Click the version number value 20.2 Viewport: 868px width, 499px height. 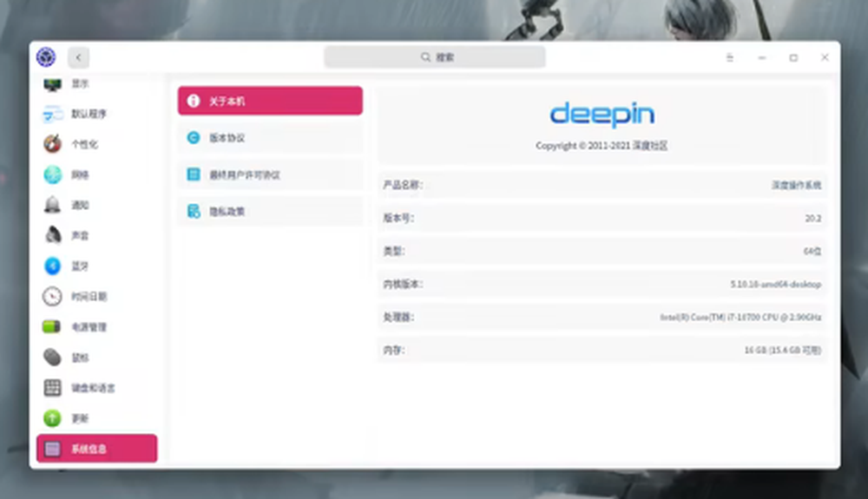click(x=813, y=218)
